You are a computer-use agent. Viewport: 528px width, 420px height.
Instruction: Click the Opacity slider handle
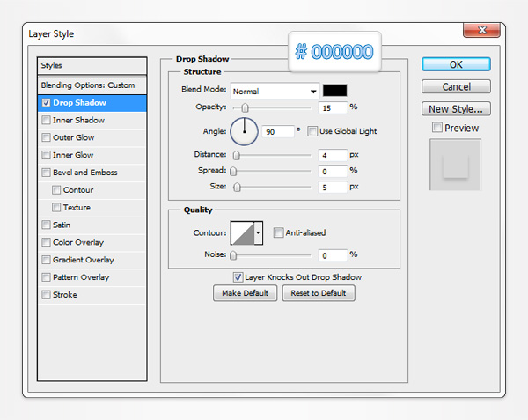[245, 107]
